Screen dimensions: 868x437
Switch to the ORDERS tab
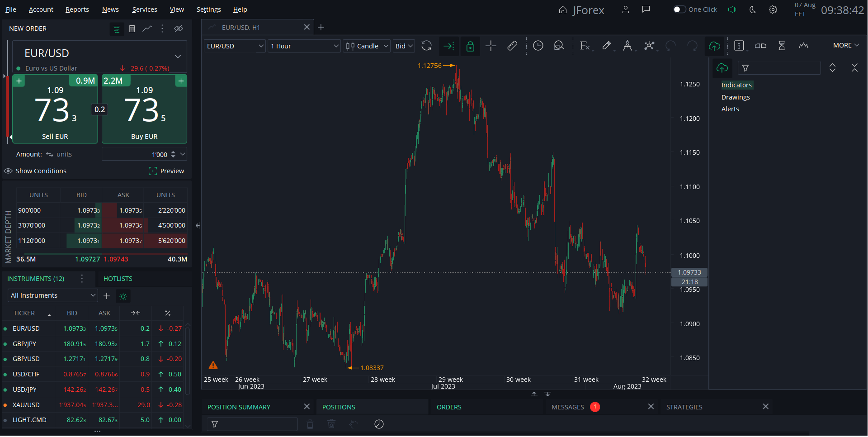[x=449, y=408]
